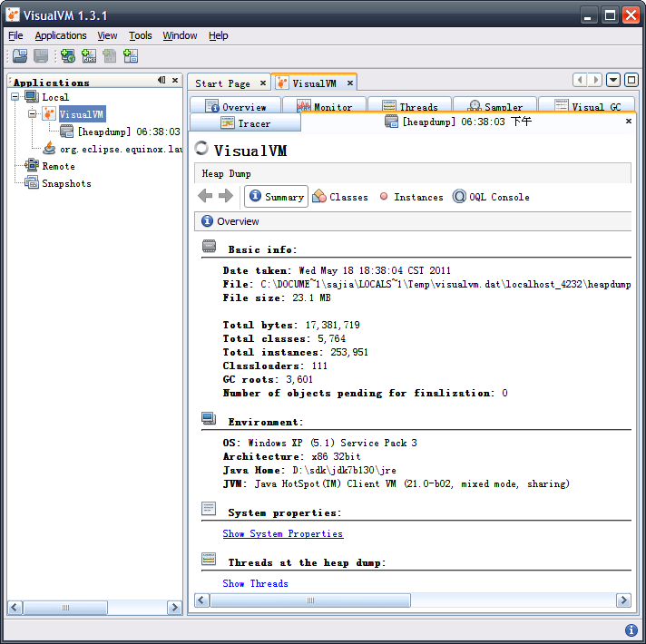The image size is (646, 644).
Task: Open the document list dropdown arrow
Action: point(614,81)
